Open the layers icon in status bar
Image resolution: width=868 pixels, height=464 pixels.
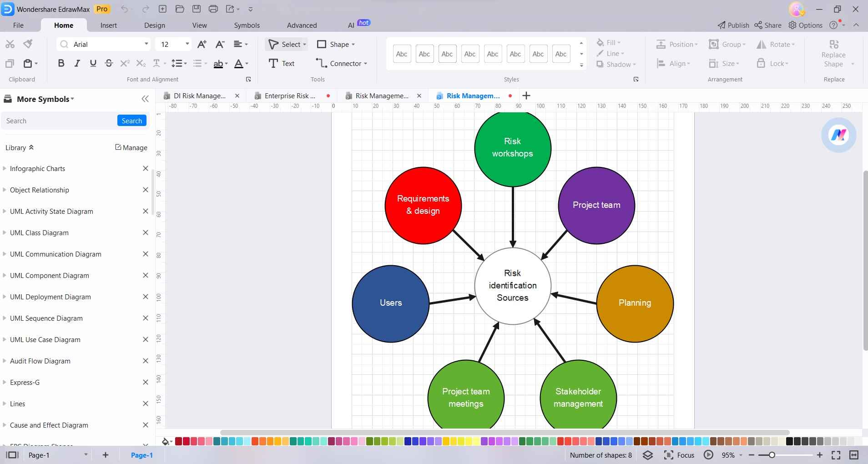tap(648, 455)
